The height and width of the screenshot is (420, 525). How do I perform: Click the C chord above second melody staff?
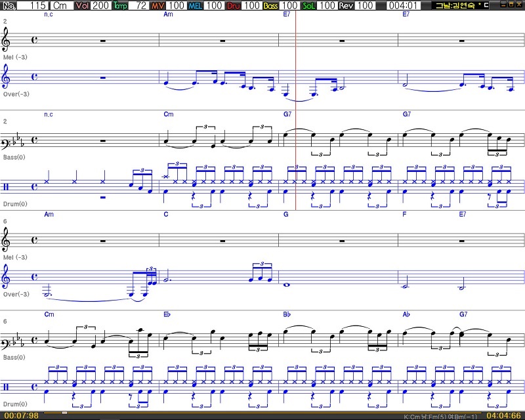166,215
